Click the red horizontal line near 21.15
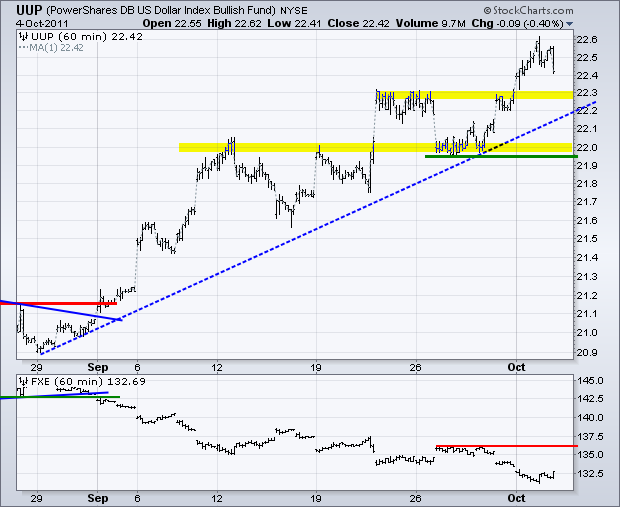The height and width of the screenshot is (507, 620). coord(58,303)
